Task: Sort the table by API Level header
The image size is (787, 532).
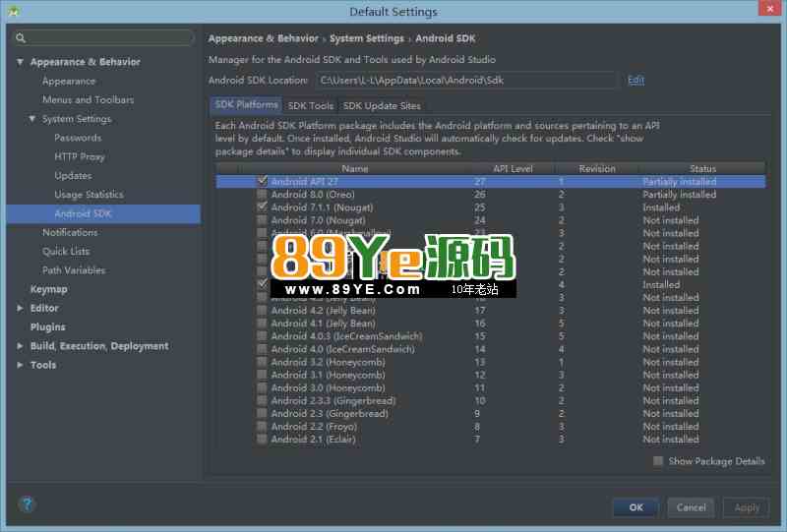Action: [513, 169]
